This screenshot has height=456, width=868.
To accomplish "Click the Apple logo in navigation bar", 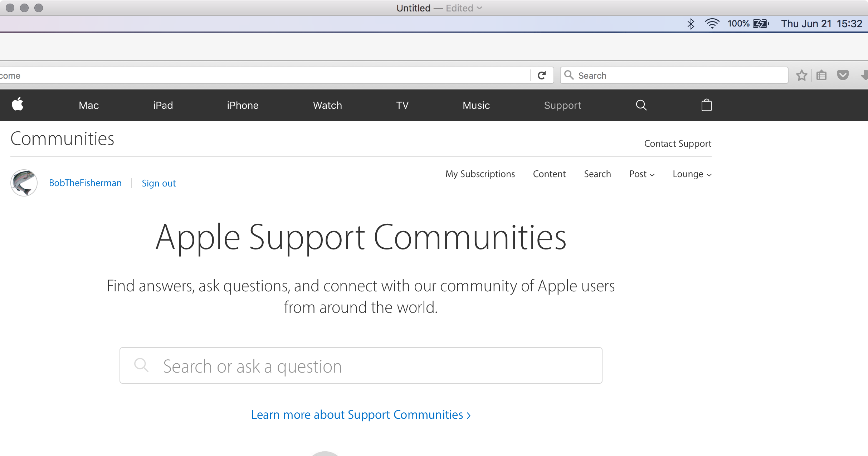I will click(18, 105).
